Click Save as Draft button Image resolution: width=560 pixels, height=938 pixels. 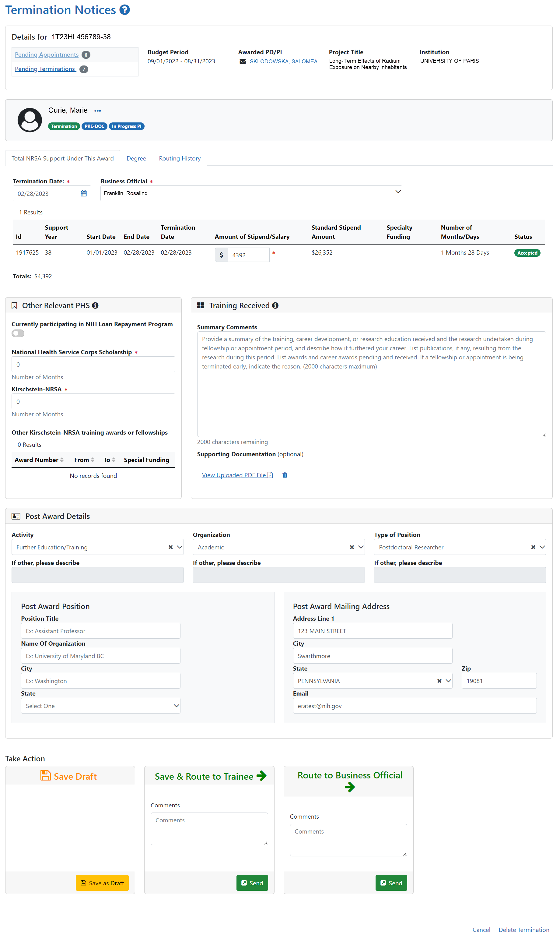pyautogui.click(x=102, y=883)
